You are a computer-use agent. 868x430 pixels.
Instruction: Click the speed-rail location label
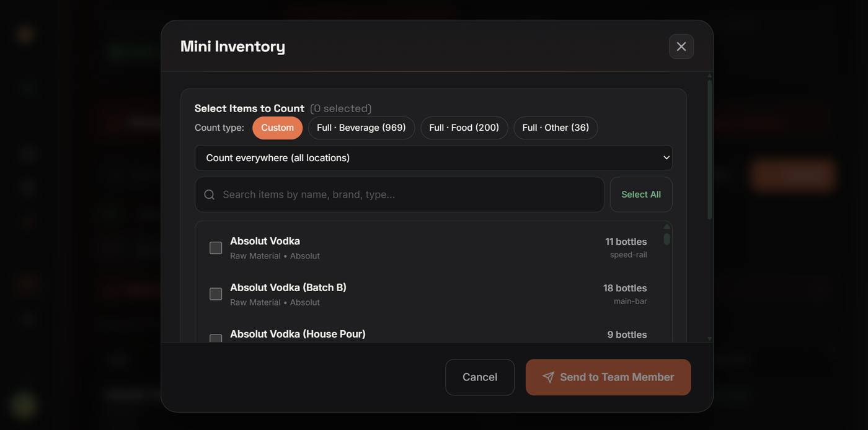pos(628,255)
